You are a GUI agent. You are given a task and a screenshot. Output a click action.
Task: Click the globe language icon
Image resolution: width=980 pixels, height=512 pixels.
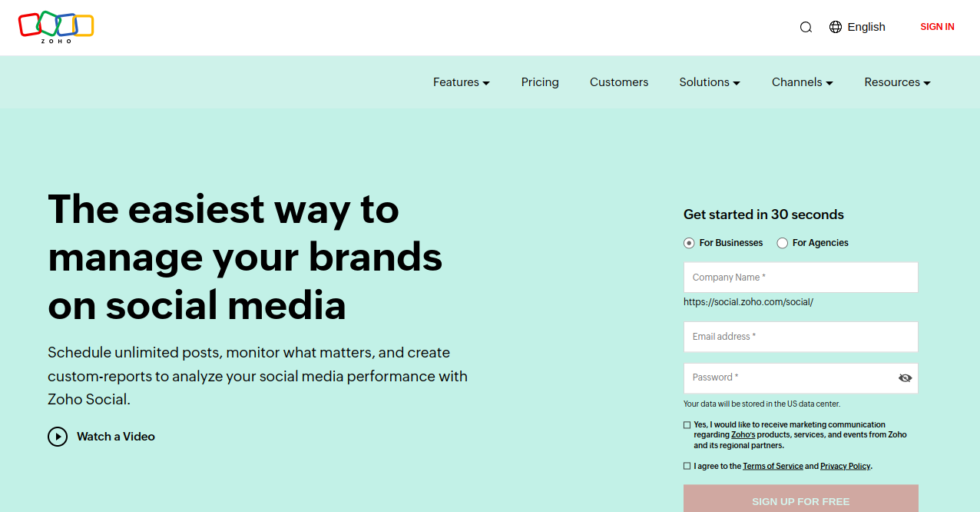point(836,27)
